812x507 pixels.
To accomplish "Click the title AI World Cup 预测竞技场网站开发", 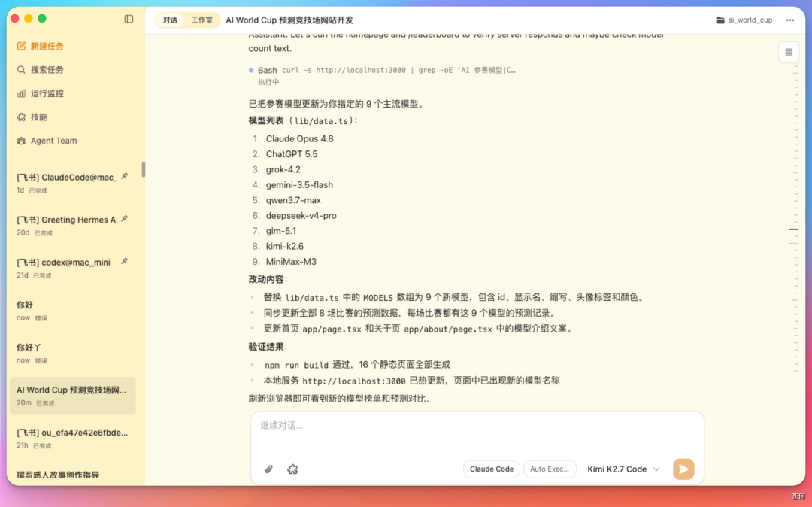I will click(289, 20).
